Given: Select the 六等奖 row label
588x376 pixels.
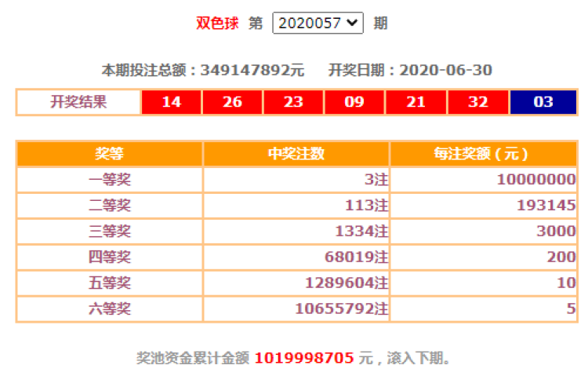Looking at the screenshot, I should (x=110, y=308).
